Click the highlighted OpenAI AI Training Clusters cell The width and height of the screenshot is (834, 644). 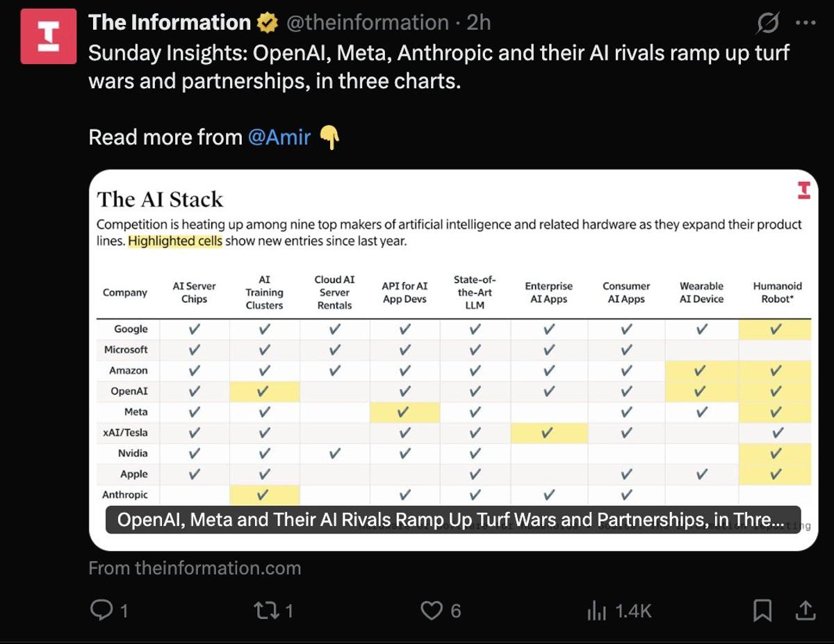(264, 391)
